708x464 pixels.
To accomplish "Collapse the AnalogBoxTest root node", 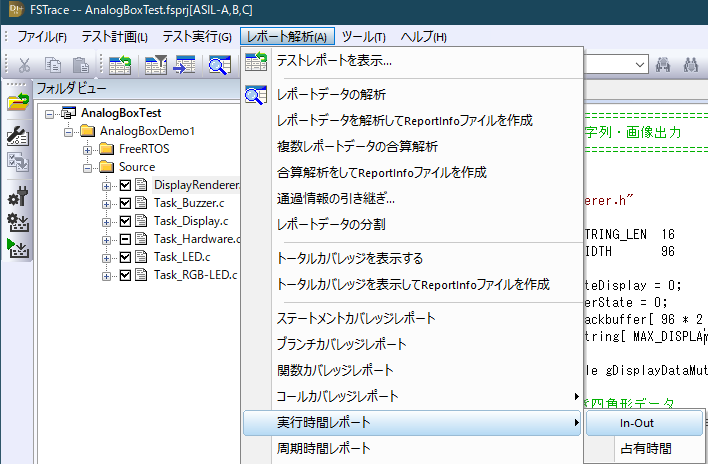I will tap(49, 114).
